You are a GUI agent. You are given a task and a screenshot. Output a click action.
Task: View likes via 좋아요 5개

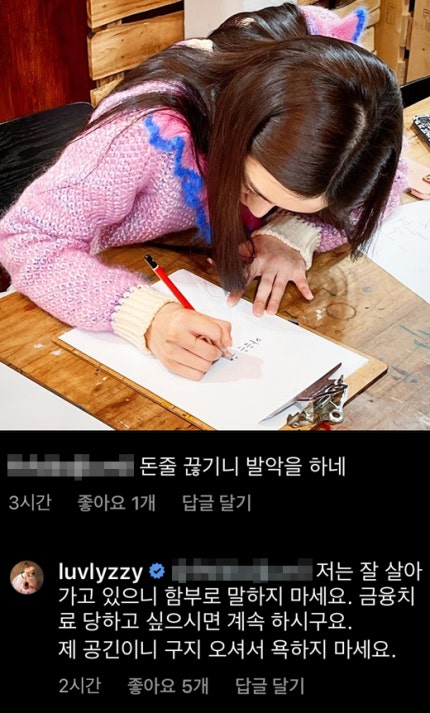[x=167, y=685]
